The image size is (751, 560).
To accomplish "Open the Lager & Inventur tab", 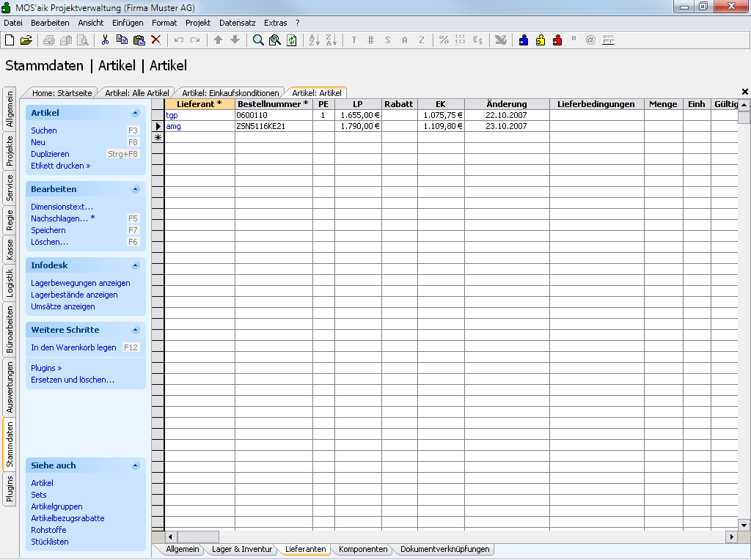I will 242,549.
